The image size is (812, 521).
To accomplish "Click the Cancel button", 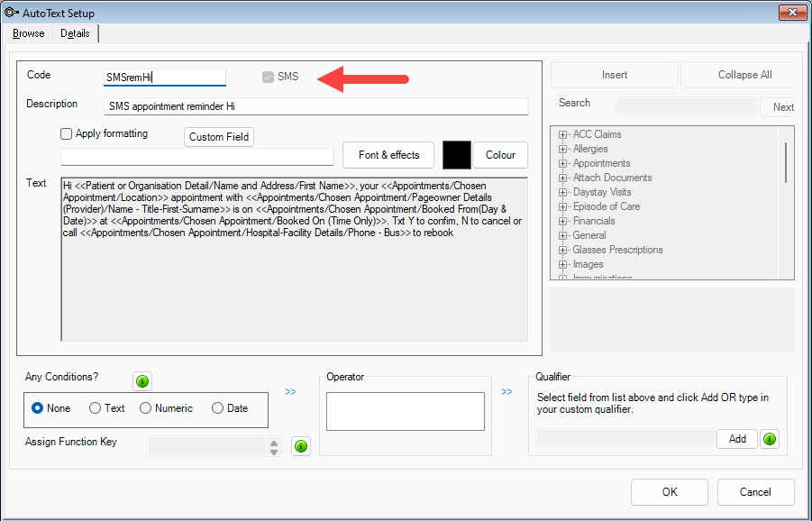I will pos(755,491).
